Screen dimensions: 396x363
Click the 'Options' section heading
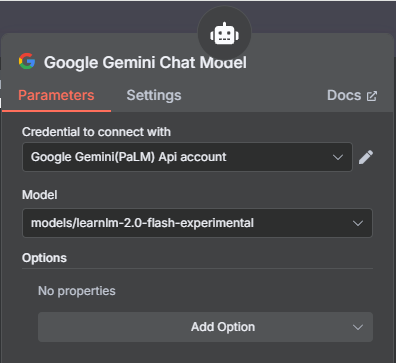(44, 258)
